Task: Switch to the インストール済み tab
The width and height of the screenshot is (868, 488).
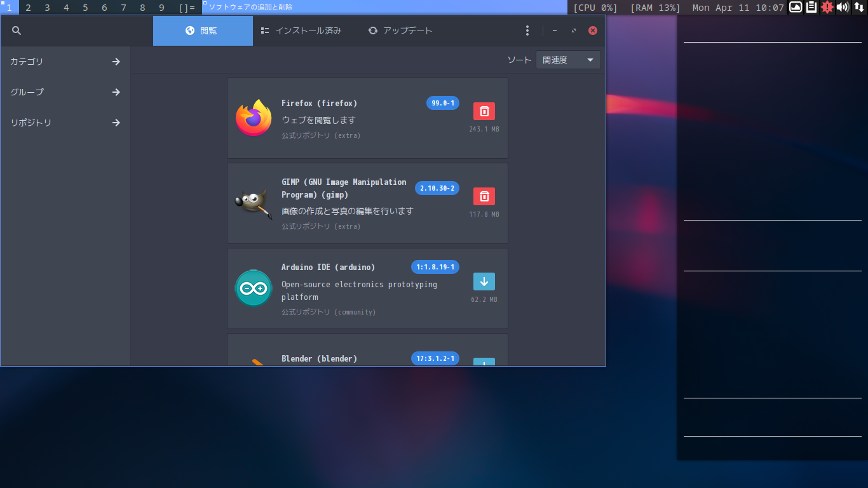Action: [x=301, y=30]
